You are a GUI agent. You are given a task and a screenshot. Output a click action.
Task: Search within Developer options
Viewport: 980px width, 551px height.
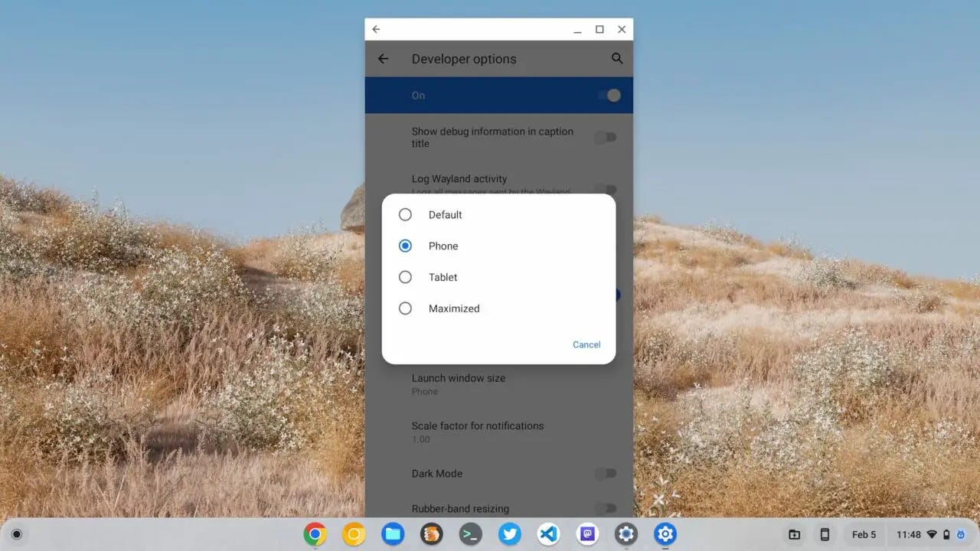(x=617, y=58)
